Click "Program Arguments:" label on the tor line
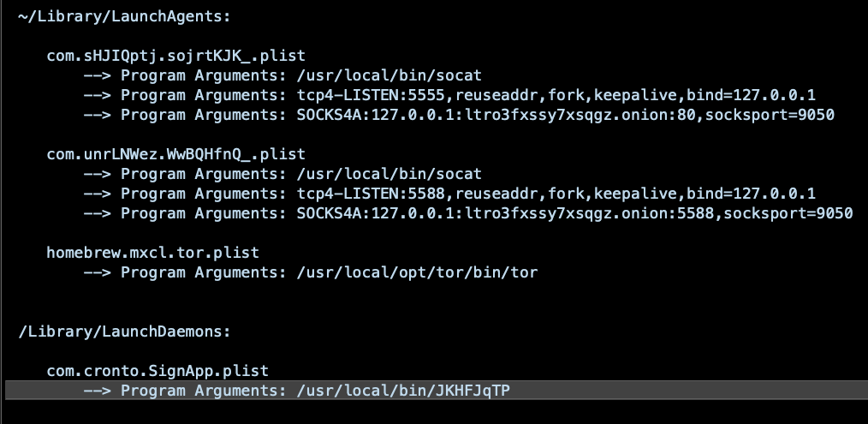This screenshot has width=868, height=424. (204, 272)
